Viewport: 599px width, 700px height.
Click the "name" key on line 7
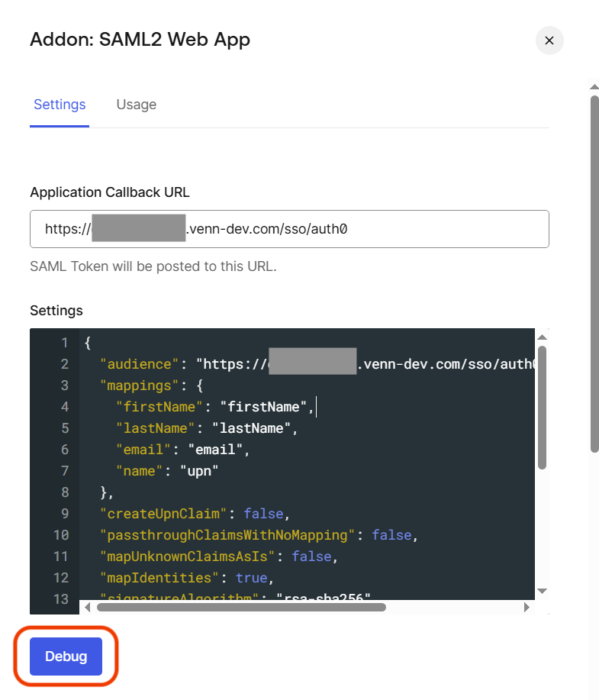click(x=140, y=471)
